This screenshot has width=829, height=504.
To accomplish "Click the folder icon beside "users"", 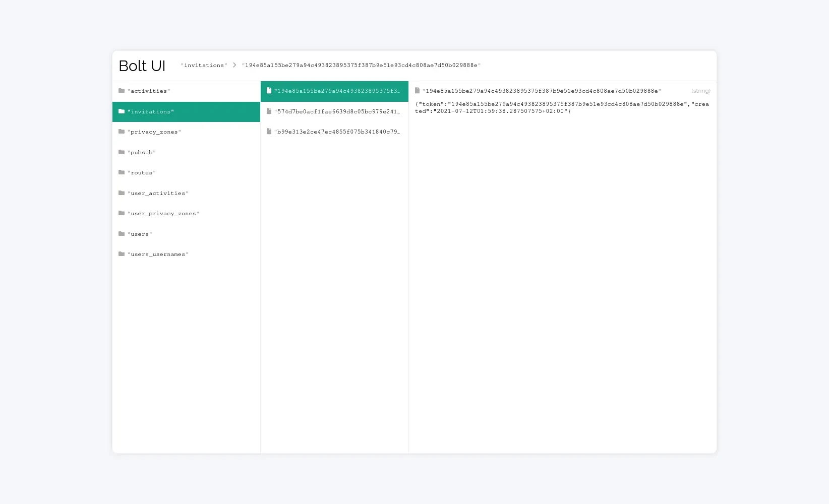I will [122, 234].
